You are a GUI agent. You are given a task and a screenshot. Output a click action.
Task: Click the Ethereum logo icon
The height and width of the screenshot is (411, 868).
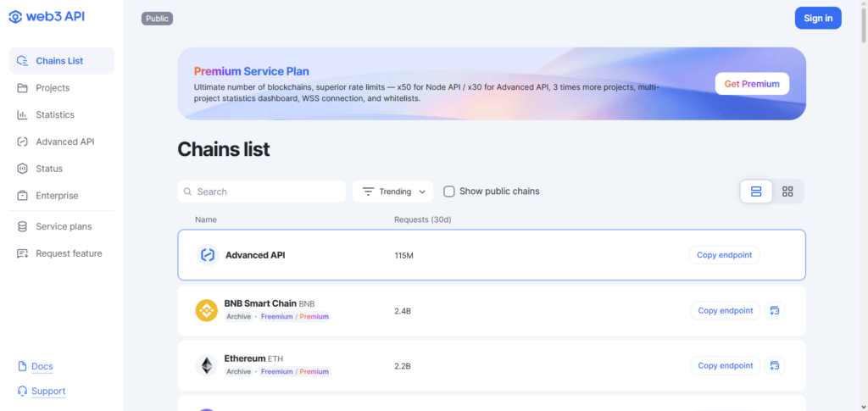point(207,365)
